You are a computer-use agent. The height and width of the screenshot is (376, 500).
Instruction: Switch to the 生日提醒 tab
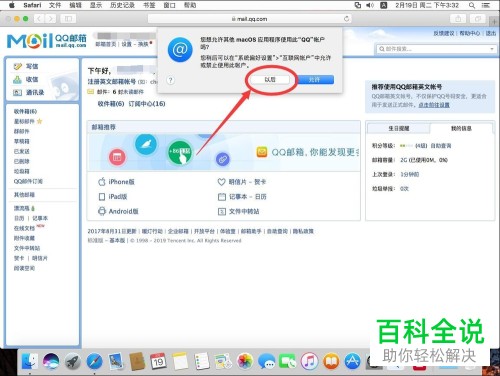[x=399, y=128]
